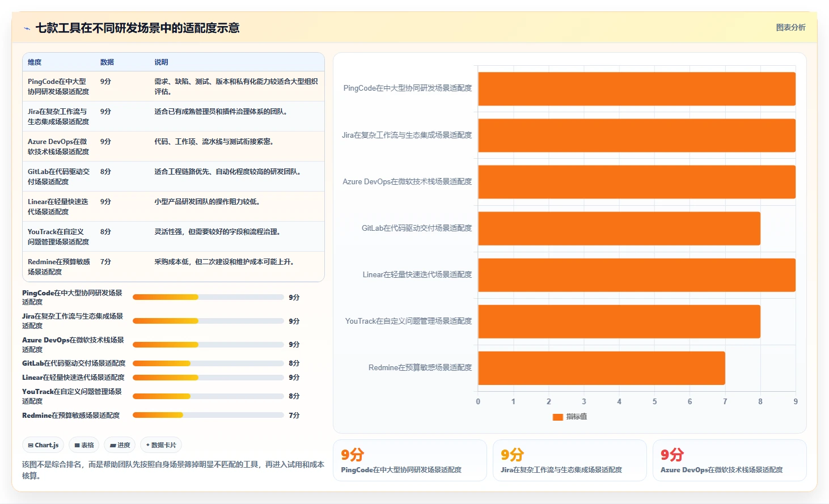Click the GitLab progress bar
The image size is (829, 504).
(208, 363)
